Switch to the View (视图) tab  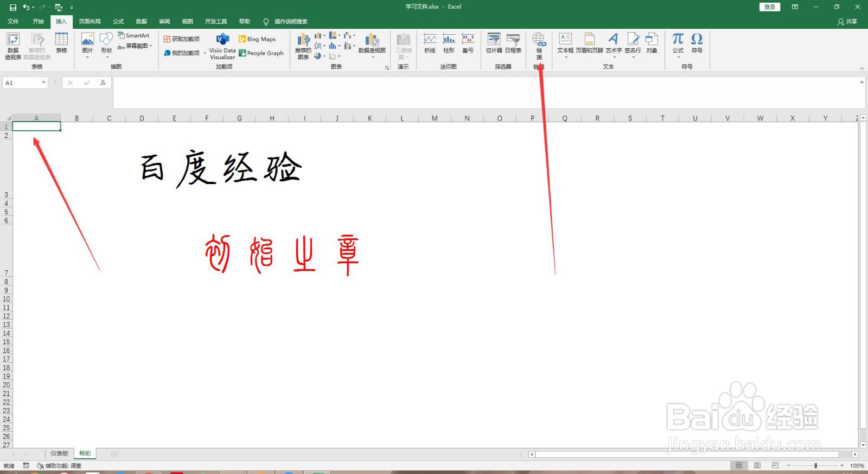pos(187,22)
